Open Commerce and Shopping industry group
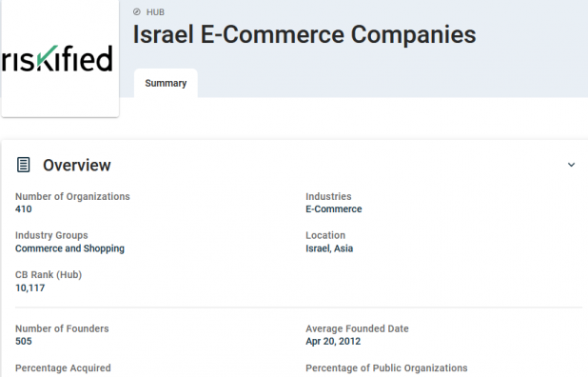The width and height of the screenshot is (588, 377). pyautogui.click(x=69, y=248)
